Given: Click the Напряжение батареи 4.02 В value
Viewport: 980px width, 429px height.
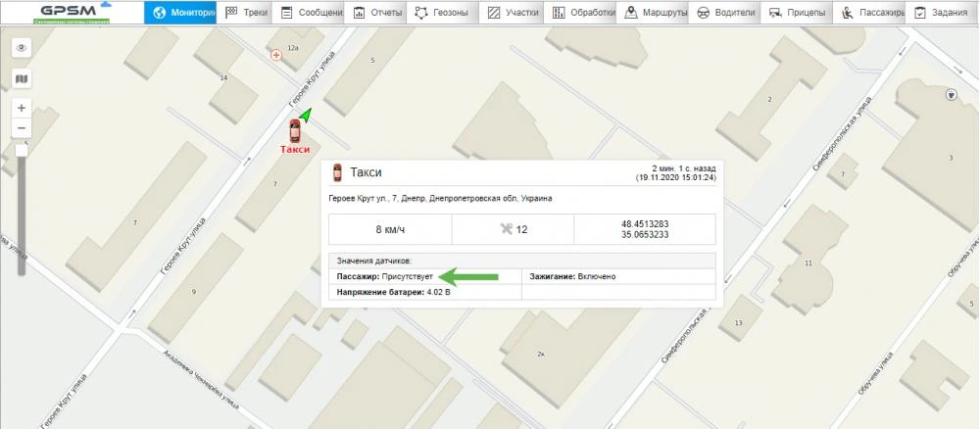Looking at the screenshot, I should 393,292.
